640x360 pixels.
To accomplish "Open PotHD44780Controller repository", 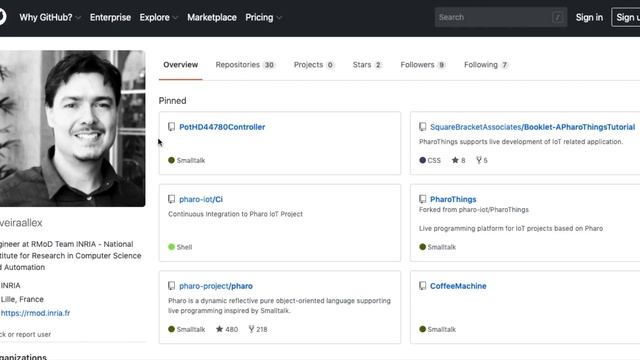I will tap(222, 127).
